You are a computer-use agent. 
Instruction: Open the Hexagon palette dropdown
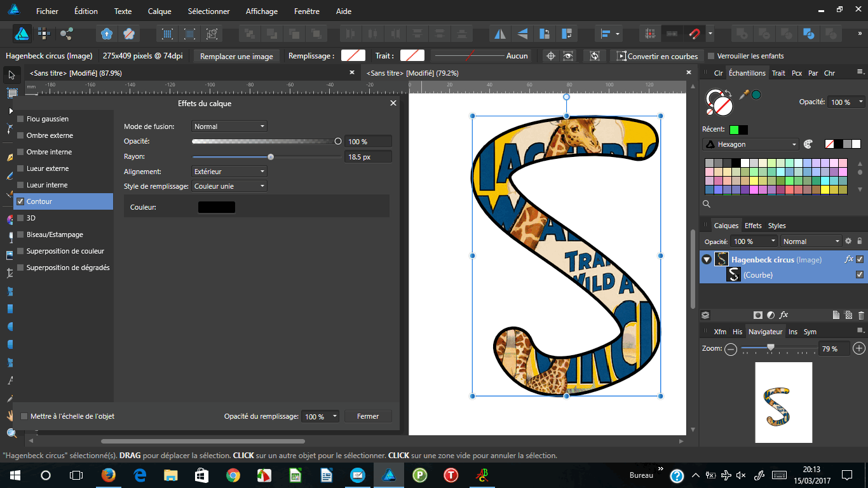750,144
